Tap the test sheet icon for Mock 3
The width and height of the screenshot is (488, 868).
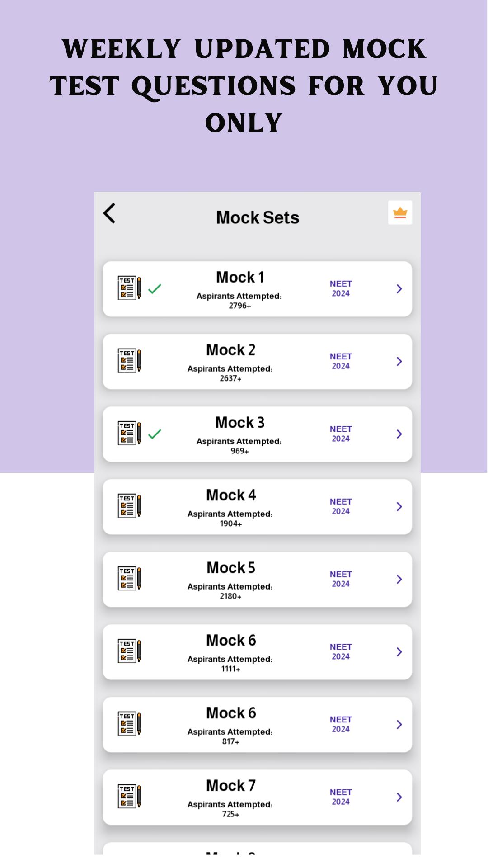[129, 433]
